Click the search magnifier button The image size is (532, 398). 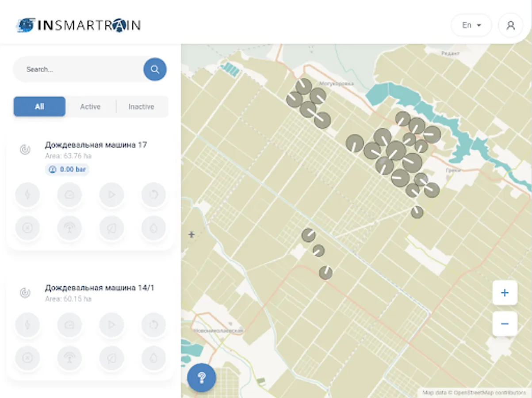(155, 69)
